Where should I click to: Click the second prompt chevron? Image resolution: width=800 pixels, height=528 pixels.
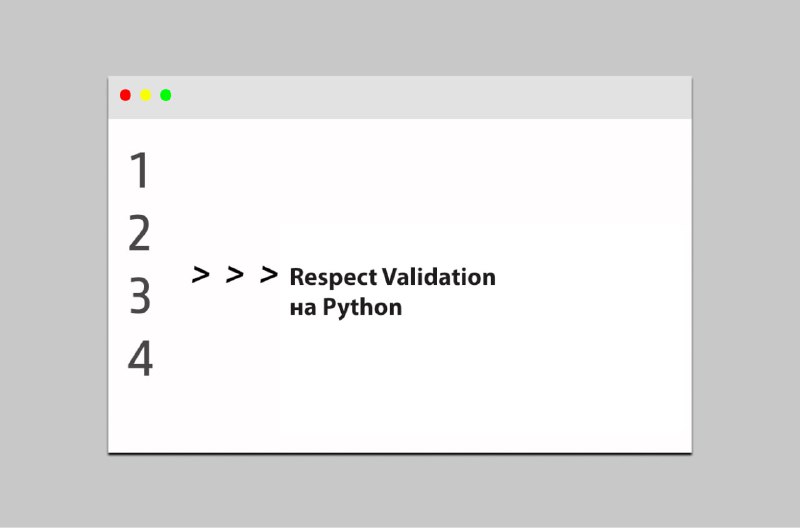pyautogui.click(x=235, y=274)
